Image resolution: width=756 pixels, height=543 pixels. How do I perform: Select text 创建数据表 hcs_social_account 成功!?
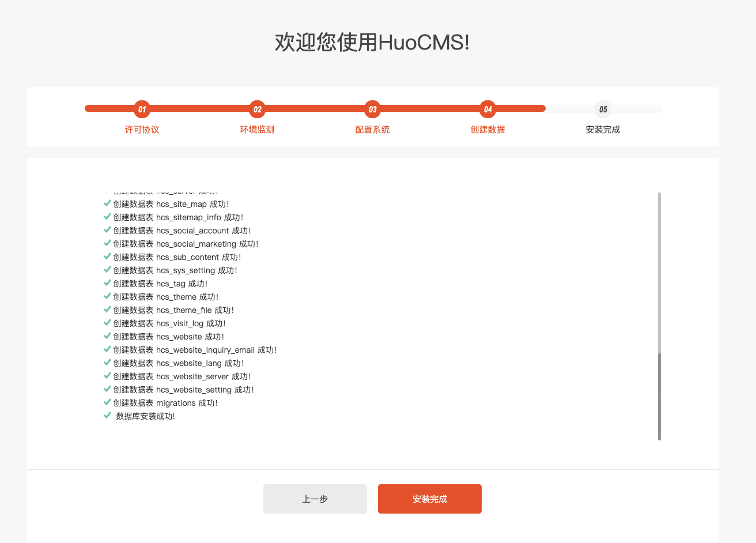pyautogui.click(x=182, y=231)
